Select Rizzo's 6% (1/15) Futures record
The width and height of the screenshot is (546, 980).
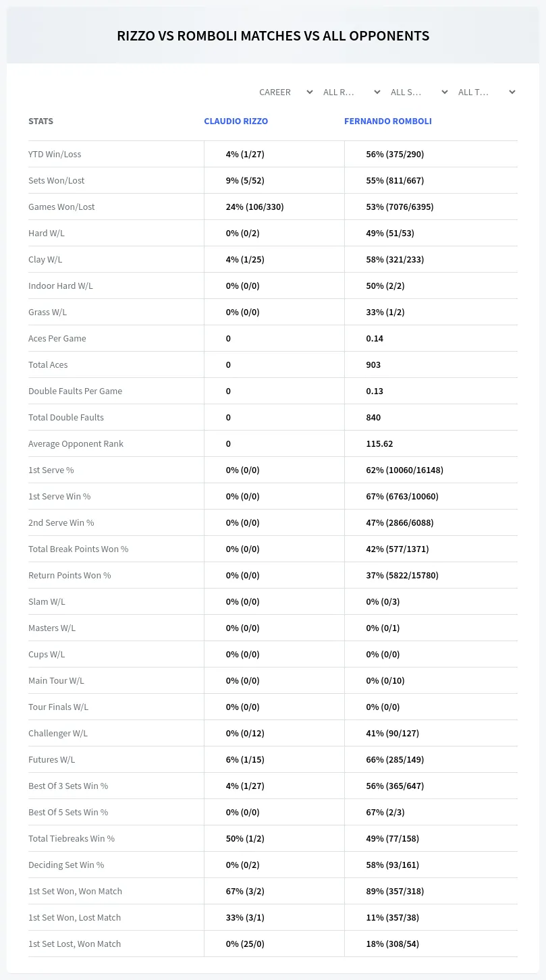click(x=245, y=759)
